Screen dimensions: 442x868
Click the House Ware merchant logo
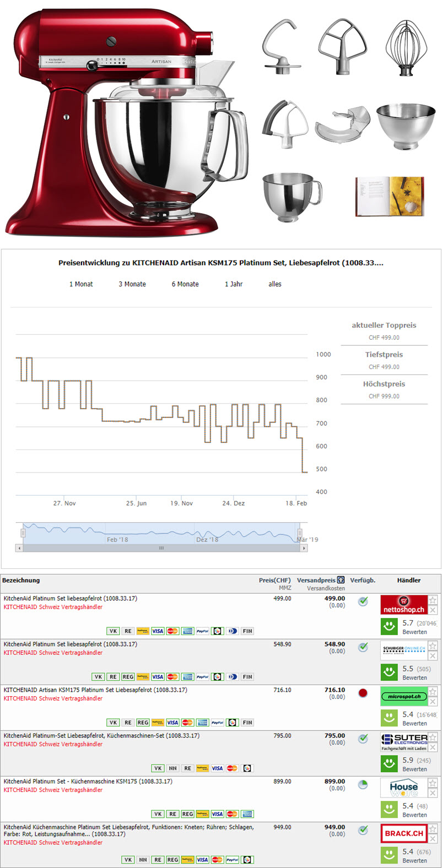(x=404, y=788)
